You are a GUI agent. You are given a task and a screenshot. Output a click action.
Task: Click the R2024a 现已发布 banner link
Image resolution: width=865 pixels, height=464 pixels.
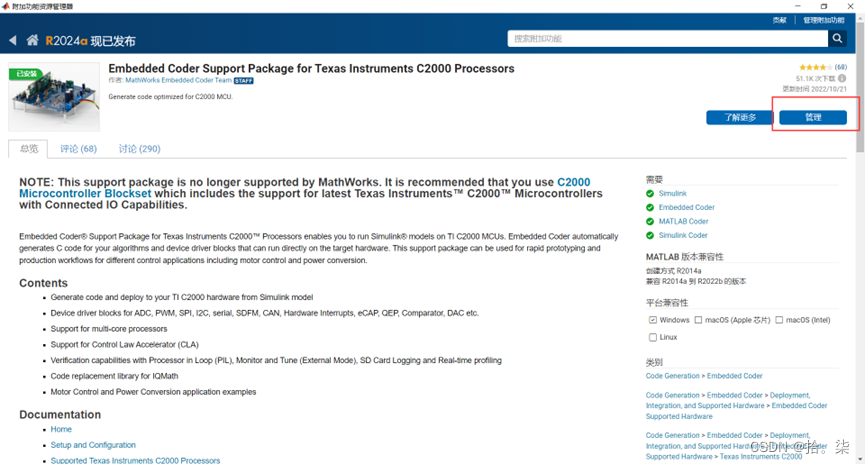[90, 41]
